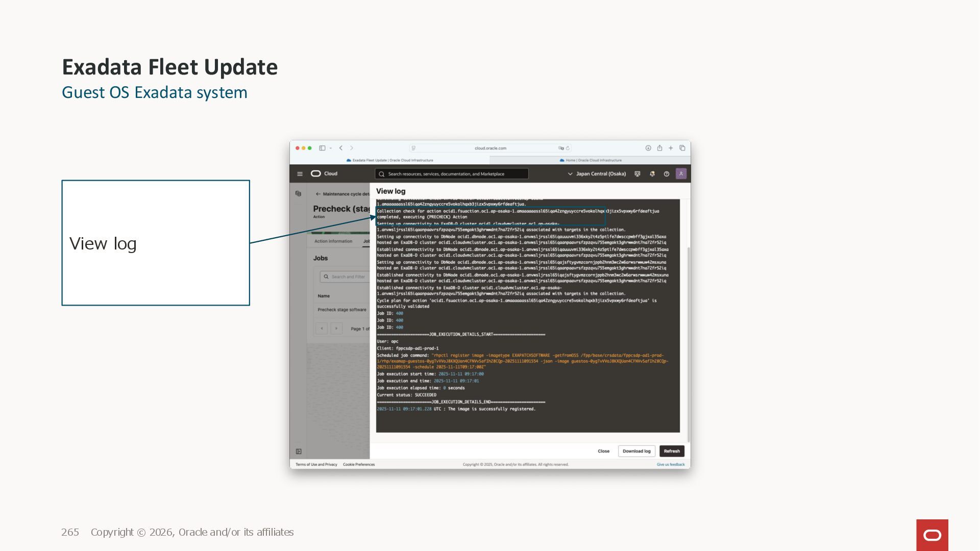Open the user profile avatar
The width and height of the screenshot is (980, 551).
tap(681, 173)
